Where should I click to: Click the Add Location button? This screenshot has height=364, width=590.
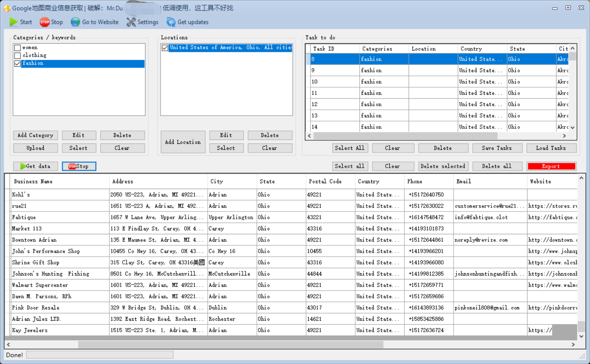point(183,142)
